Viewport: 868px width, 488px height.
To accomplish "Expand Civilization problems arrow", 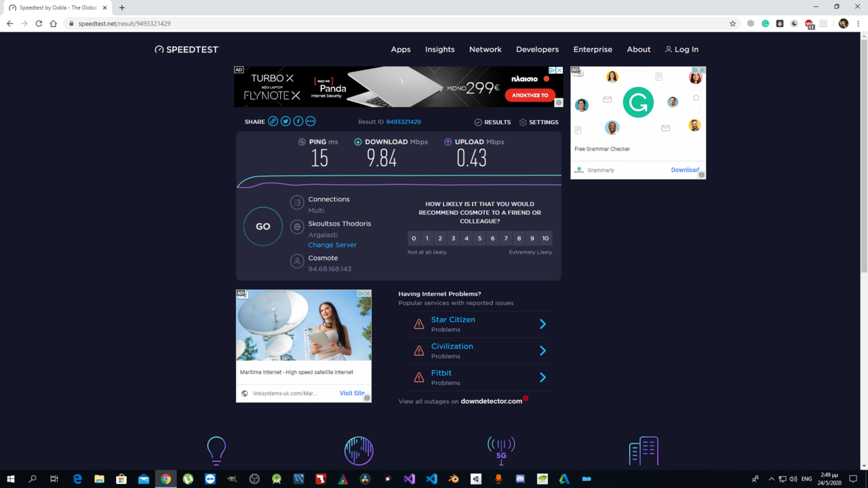I will tap(542, 350).
